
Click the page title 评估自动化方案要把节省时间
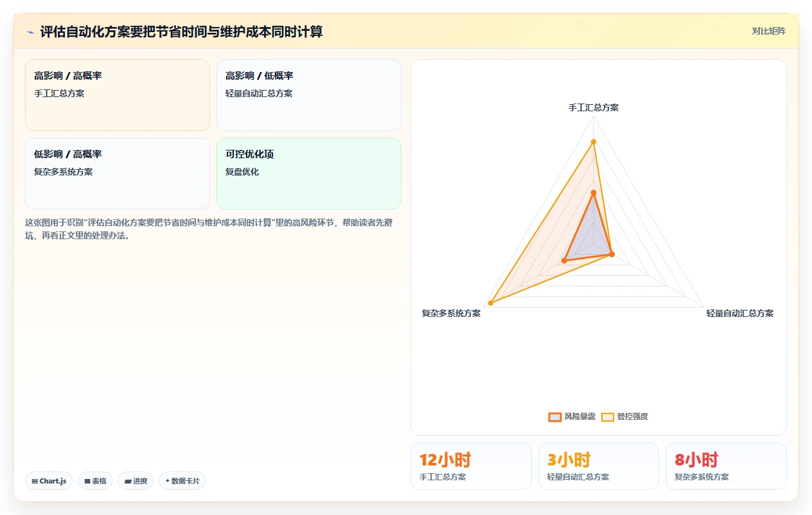point(181,32)
